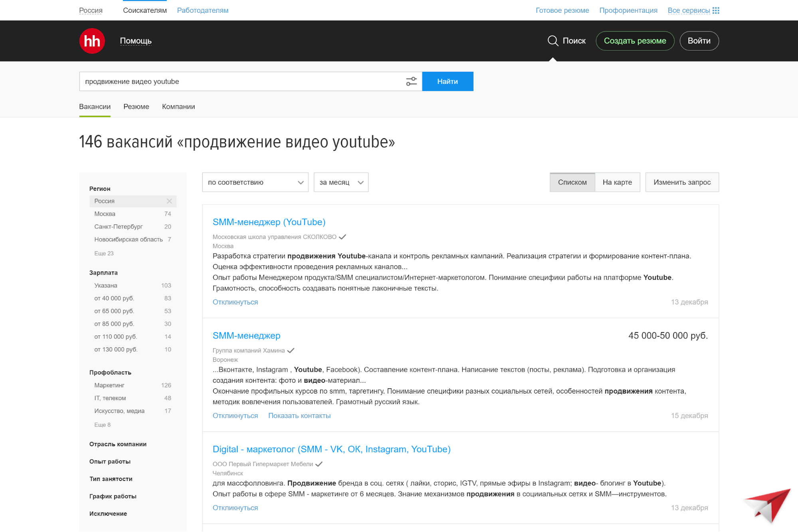Filter by Москва region
Image resolution: width=798 pixels, height=532 pixels.
[105, 214]
